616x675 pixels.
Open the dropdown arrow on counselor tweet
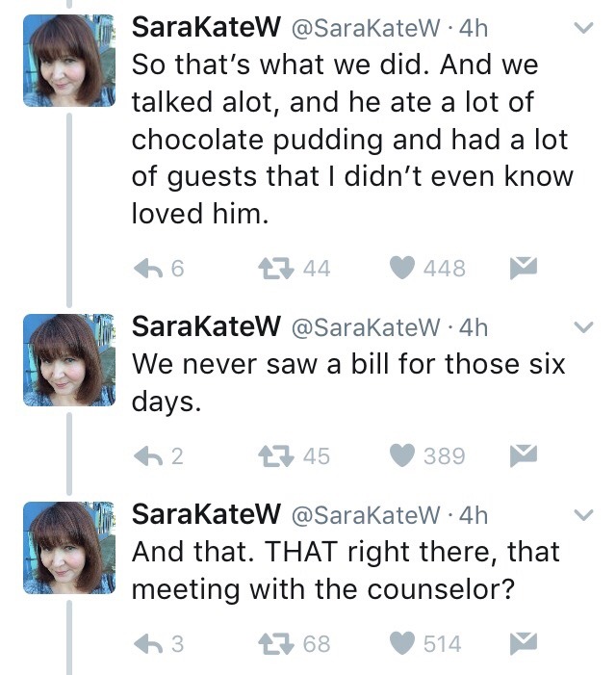(583, 515)
